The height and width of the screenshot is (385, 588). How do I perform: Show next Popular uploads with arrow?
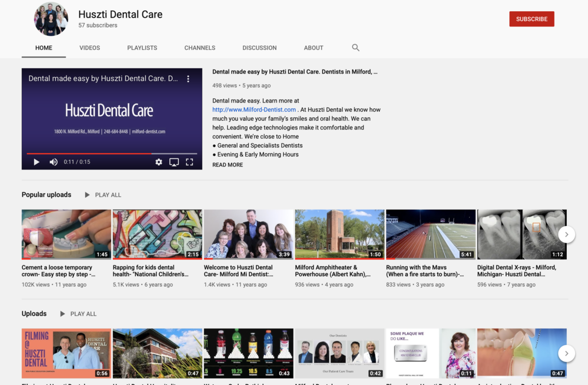(566, 234)
